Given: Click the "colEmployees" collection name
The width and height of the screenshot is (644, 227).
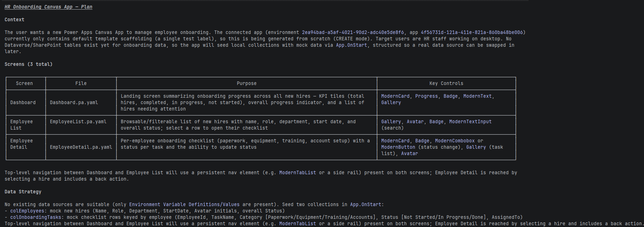Looking at the screenshot, I should [27, 211].
